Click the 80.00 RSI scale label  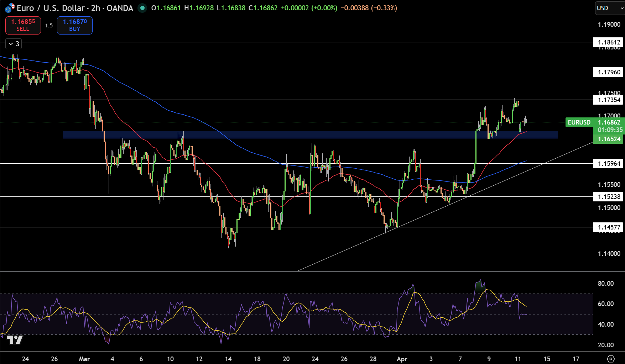(605, 284)
